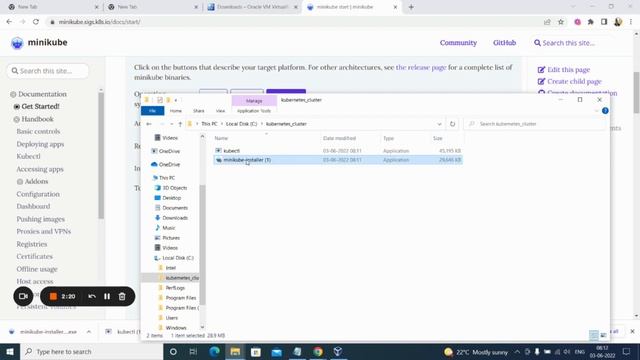Open the GitHub link
Viewport: 640px width, 360px height.
pyautogui.click(x=504, y=43)
